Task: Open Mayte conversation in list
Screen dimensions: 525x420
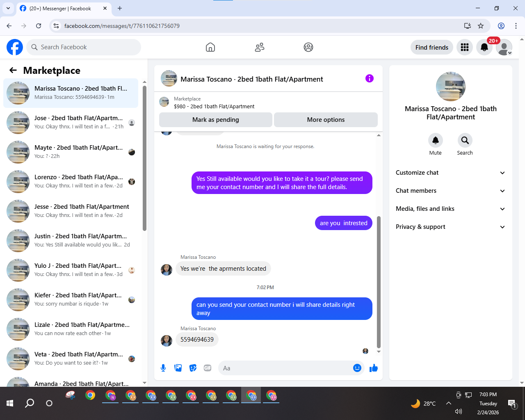Action: 71,152
